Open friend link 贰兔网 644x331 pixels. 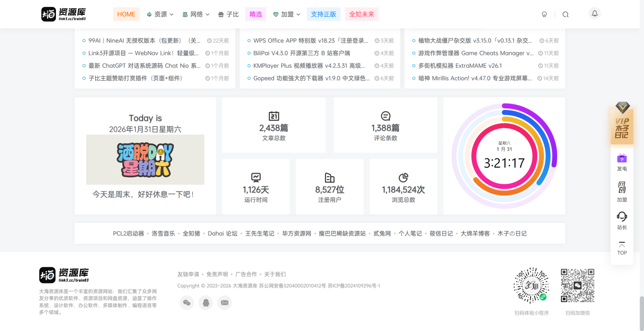click(x=382, y=234)
